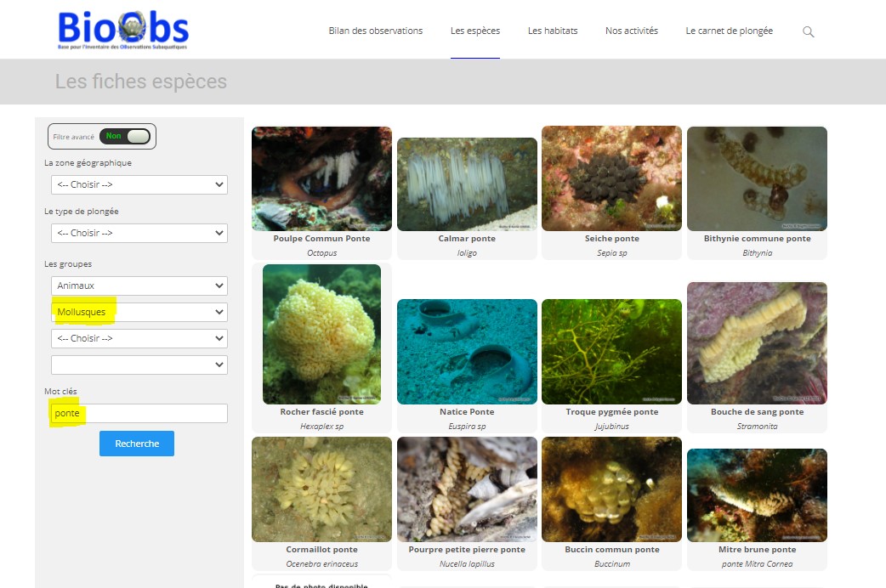View the Calmar ponte thumbnail
Viewport: 886px width, 588px height.
pos(467,184)
